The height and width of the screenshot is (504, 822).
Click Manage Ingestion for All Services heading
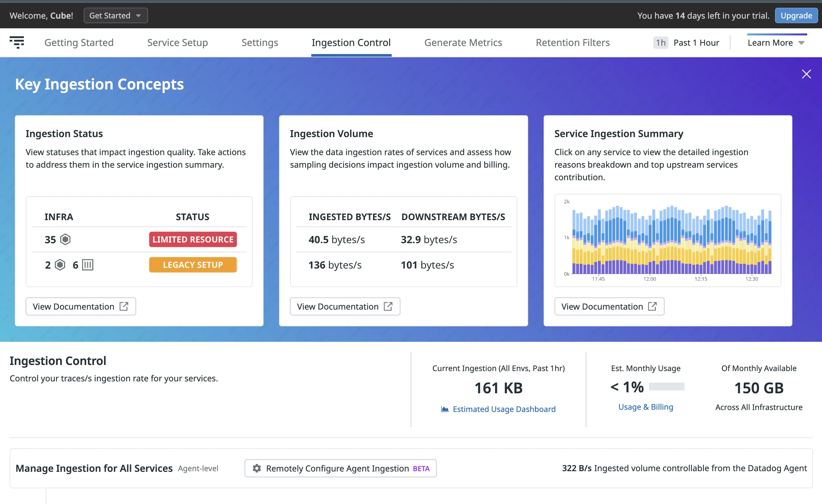pos(94,468)
